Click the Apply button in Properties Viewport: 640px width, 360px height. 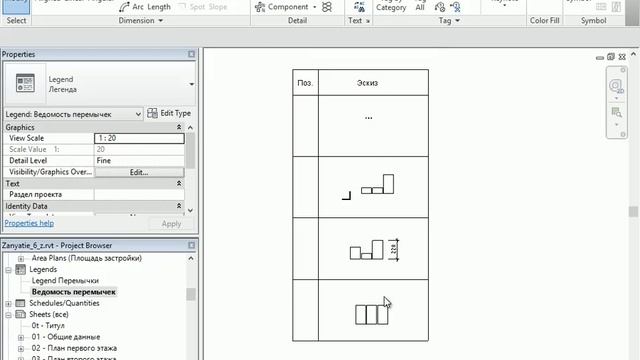pyautogui.click(x=171, y=224)
